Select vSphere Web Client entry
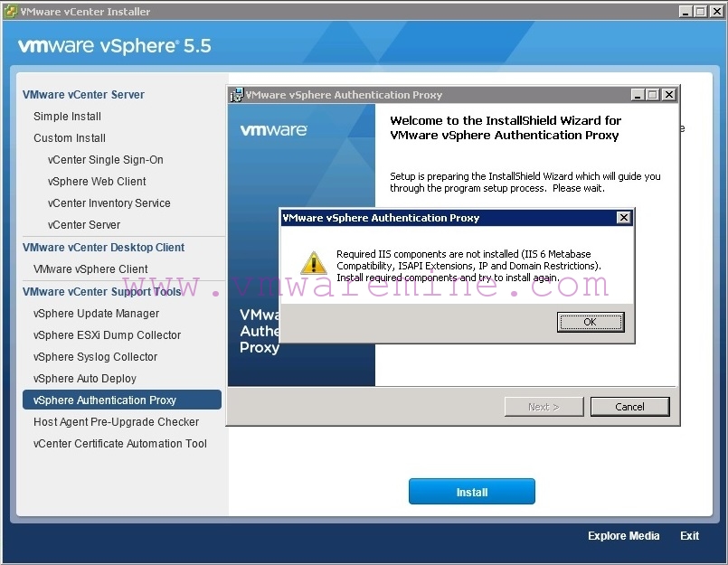The height and width of the screenshot is (565, 728). tap(97, 182)
